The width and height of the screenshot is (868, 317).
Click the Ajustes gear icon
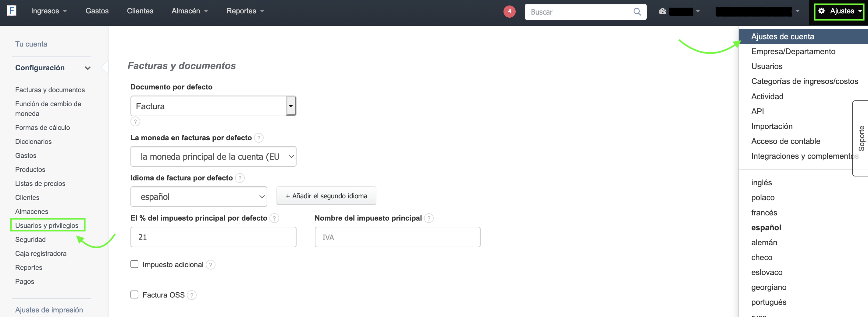click(x=821, y=11)
